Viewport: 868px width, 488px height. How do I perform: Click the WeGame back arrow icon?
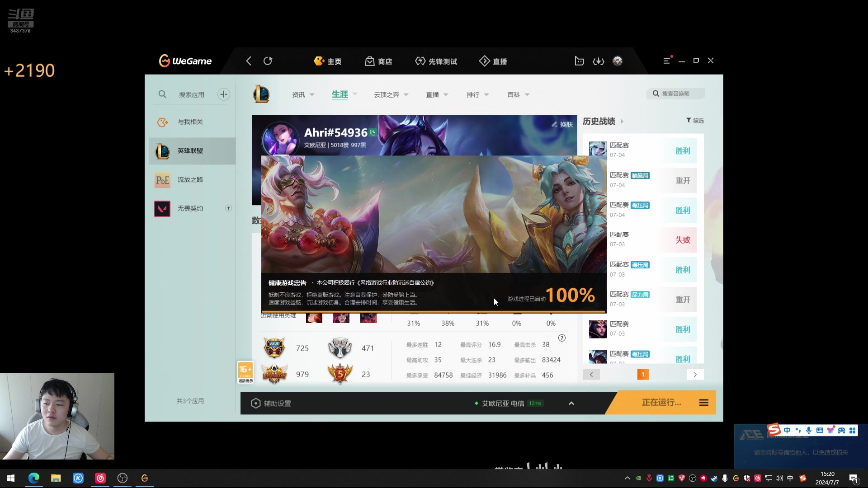point(248,61)
